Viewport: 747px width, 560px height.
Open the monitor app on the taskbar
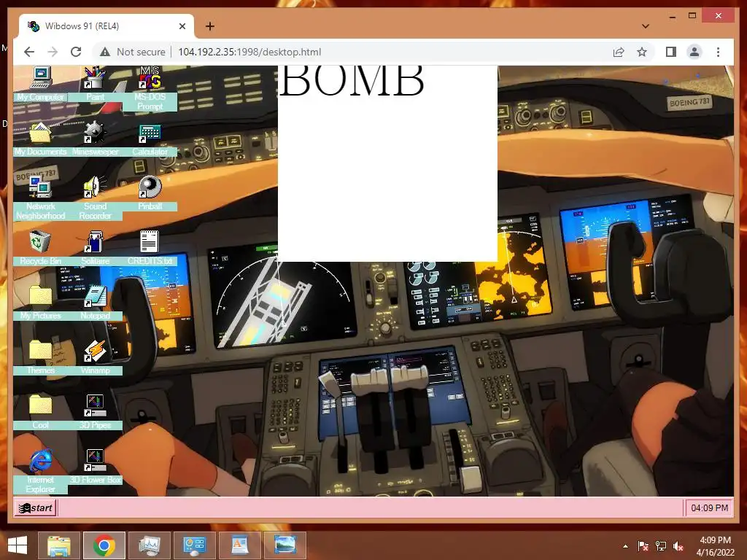pyautogui.click(x=150, y=545)
